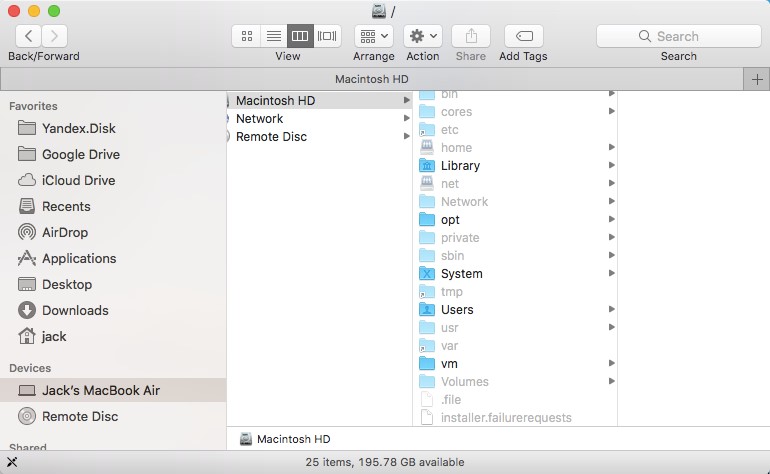Click the Share toolbar icon
The height and width of the screenshot is (474, 770).
click(471, 36)
